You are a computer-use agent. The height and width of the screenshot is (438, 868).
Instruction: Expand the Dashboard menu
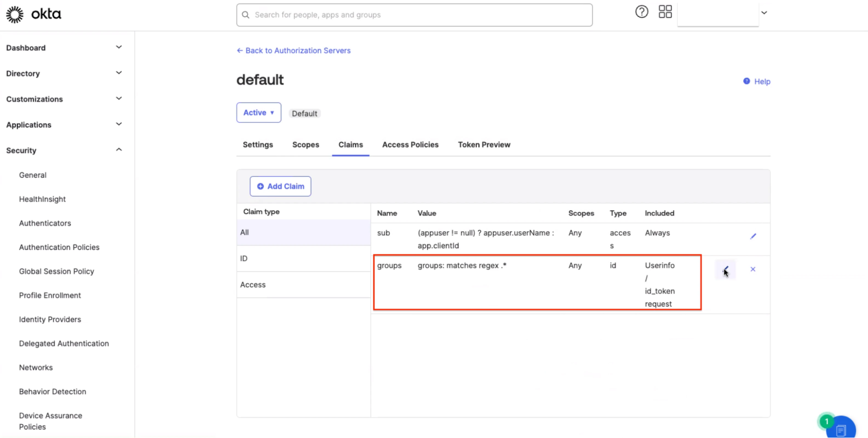pos(64,47)
